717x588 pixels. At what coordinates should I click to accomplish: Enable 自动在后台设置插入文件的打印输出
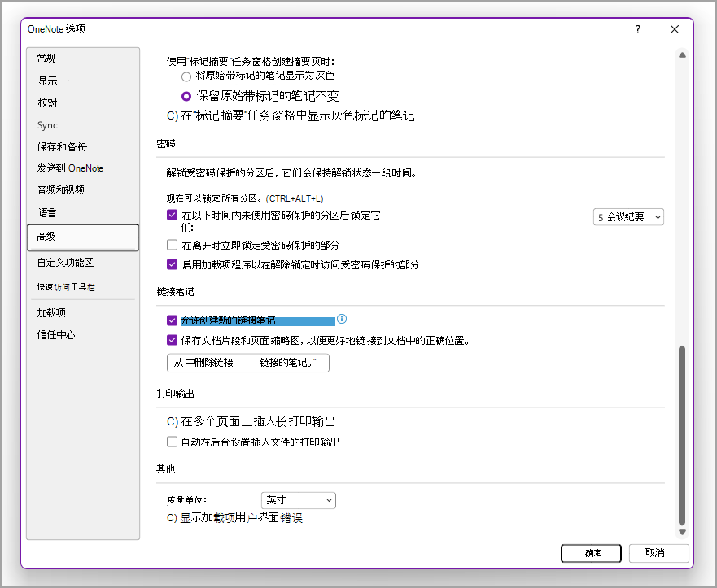pos(172,442)
